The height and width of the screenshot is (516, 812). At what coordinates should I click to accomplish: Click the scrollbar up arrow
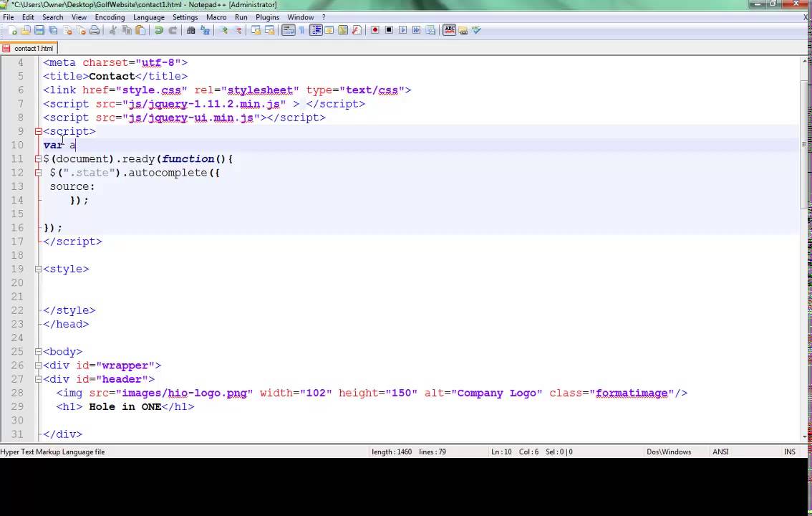pyautogui.click(x=803, y=61)
